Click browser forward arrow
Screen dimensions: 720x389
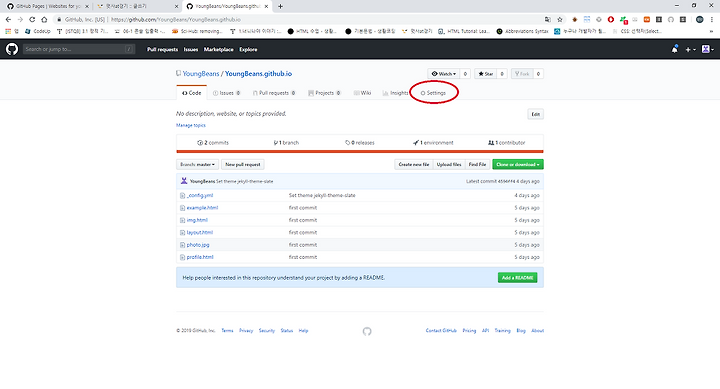(x=20, y=19)
